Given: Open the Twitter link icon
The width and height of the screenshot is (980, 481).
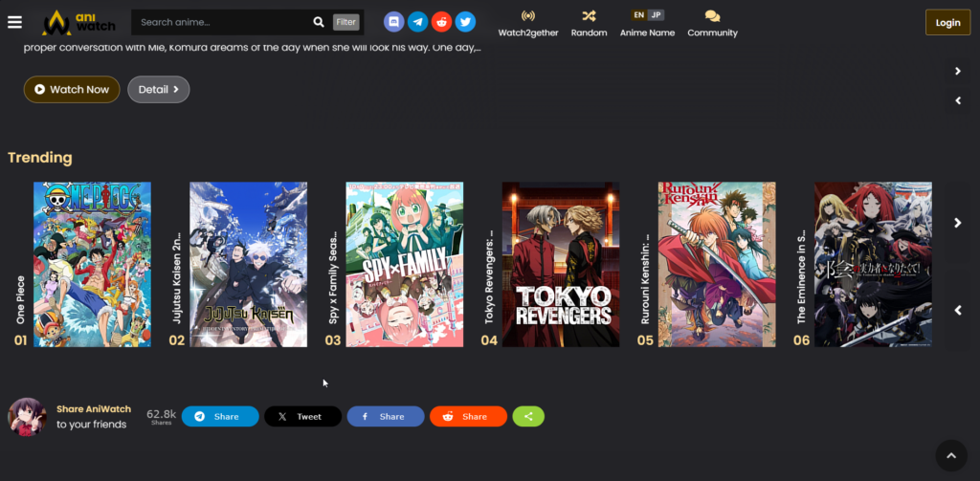Looking at the screenshot, I should (x=465, y=22).
